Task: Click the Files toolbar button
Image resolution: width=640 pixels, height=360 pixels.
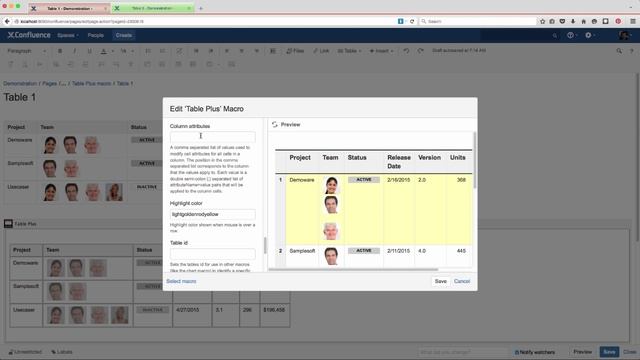Action: coord(295,51)
